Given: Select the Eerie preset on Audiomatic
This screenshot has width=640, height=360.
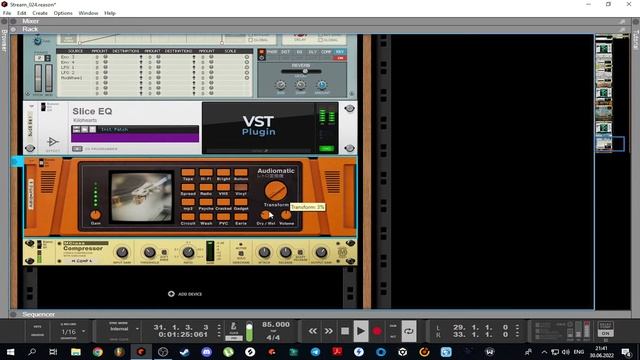Looking at the screenshot, I should [x=241, y=217].
